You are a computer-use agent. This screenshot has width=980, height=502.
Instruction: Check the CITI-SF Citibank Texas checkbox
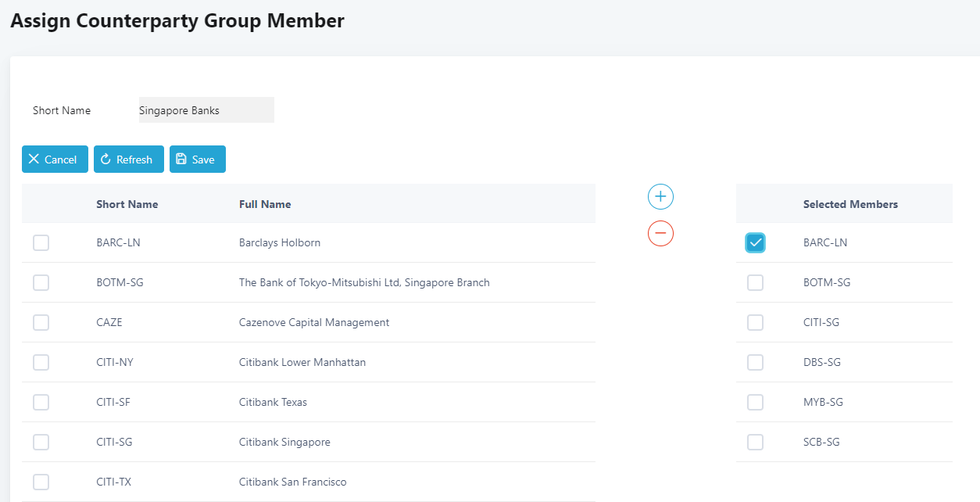pyautogui.click(x=41, y=403)
